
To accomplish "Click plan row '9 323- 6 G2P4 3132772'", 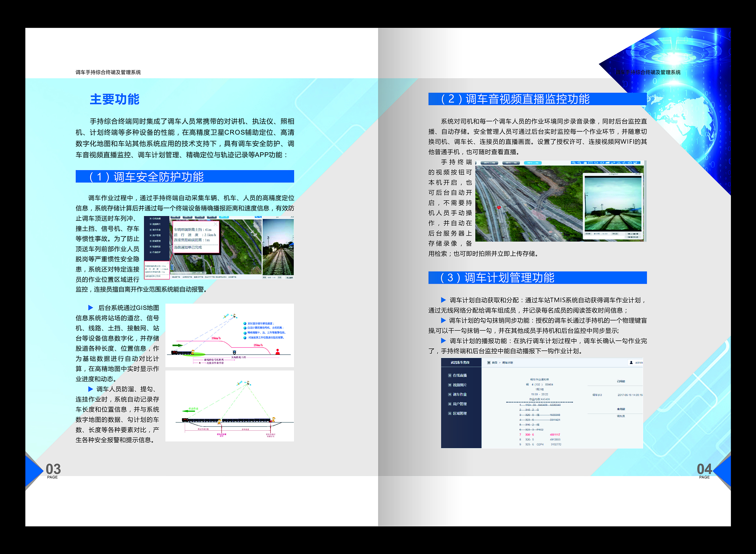I will pyautogui.click(x=540, y=444).
